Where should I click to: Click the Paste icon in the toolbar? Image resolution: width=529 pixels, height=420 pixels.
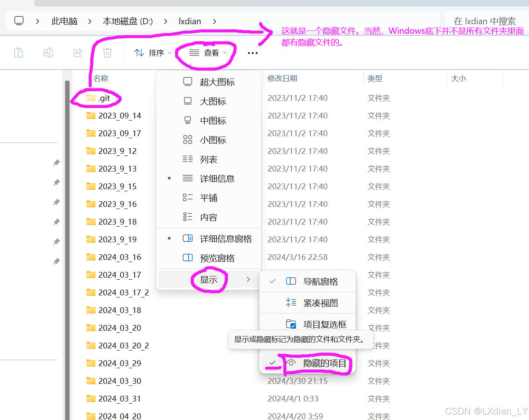(x=18, y=53)
